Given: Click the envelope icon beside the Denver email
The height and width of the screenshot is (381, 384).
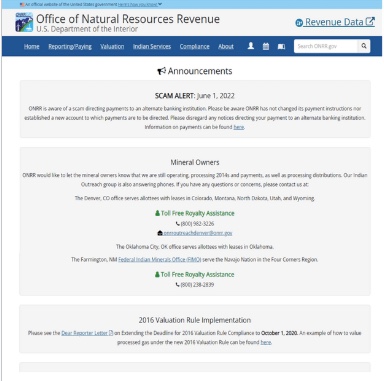Looking at the screenshot, I should click(160, 233).
